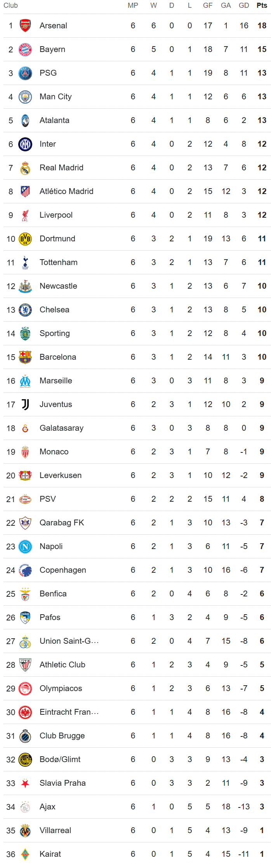Open the Union Saint-Gilloise team entry
The width and height of the screenshot is (271, 868).
pyautogui.click(x=69, y=641)
